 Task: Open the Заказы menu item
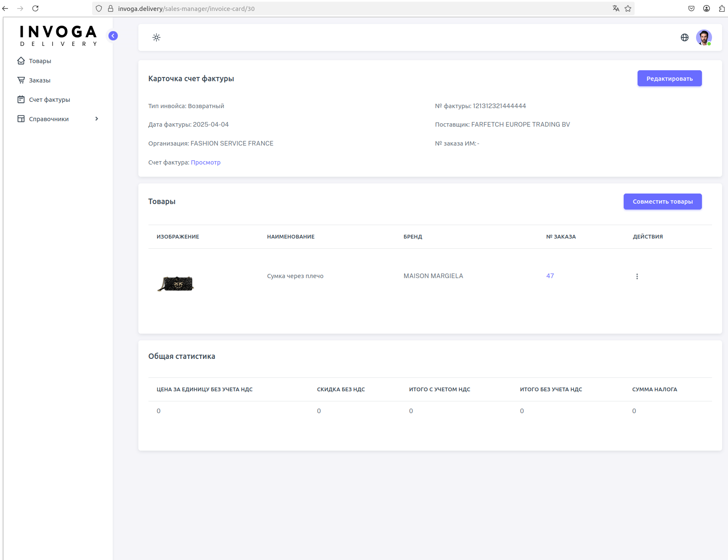click(x=40, y=80)
